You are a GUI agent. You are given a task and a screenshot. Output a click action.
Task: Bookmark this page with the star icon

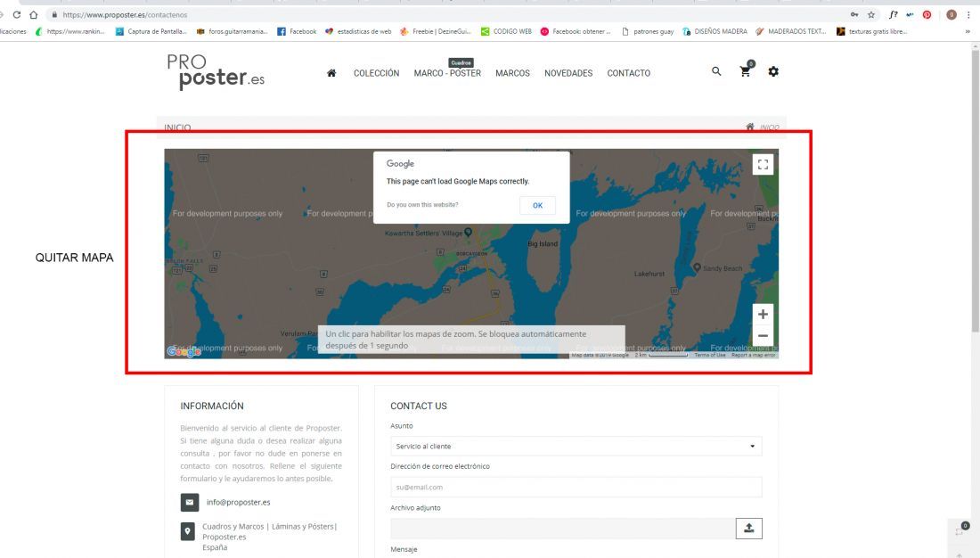[x=871, y=14]
